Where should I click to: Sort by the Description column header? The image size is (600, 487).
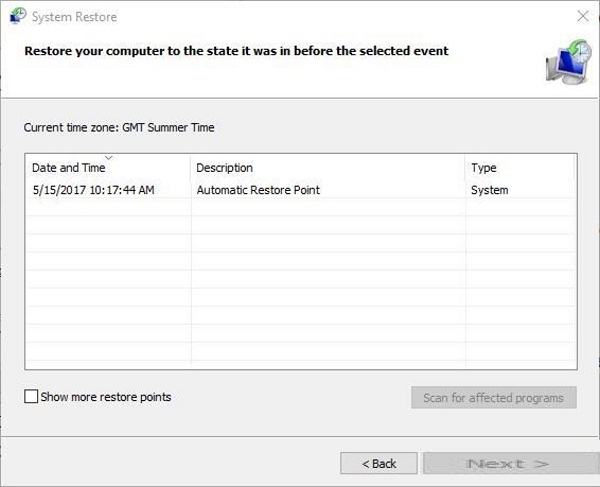(224, 168)
